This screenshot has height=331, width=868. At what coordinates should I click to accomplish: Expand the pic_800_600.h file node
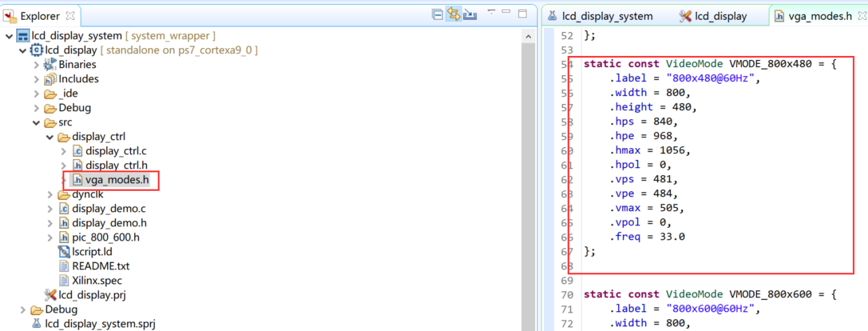click(50, 238)
